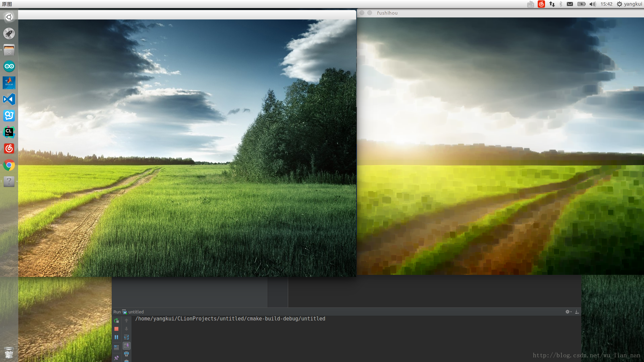Click the console path cmake-build-debug/untitled
The image size is (644, 362).
(286, 319)
